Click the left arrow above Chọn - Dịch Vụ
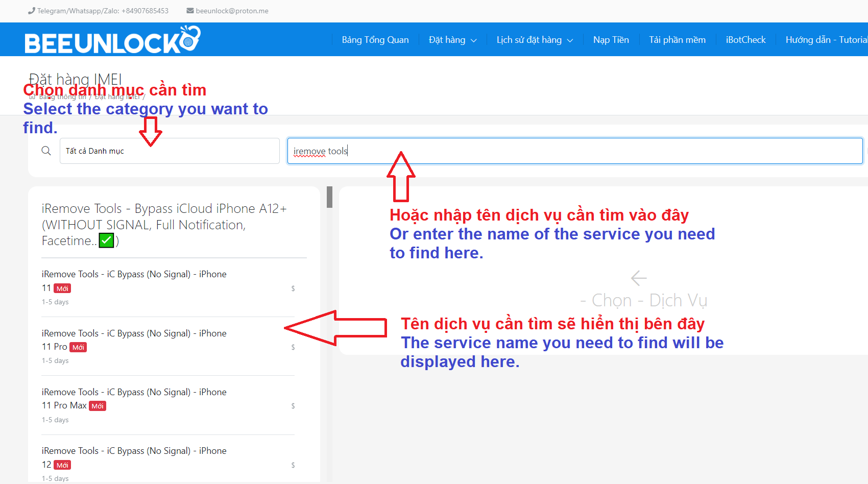This screenshot has width=868, height=484. [x=639, y=278]
